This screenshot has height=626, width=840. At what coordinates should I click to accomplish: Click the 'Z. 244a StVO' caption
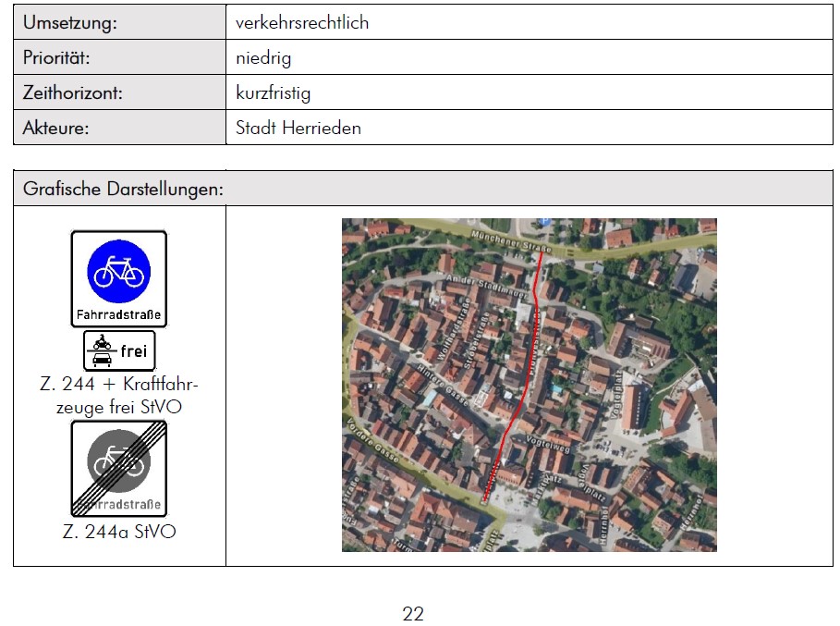click(119, 532)
